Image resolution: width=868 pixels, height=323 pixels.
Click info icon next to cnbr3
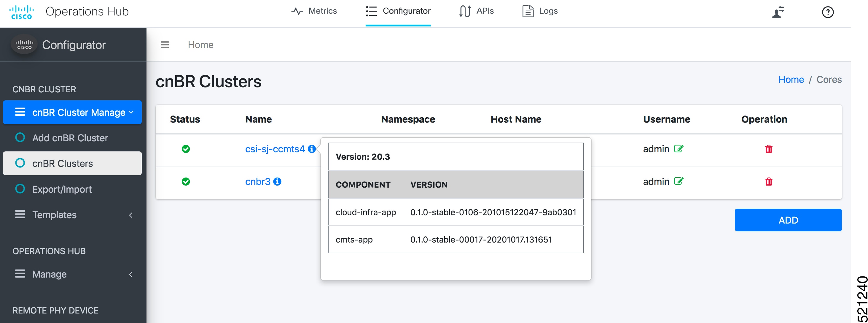[277, 181]
